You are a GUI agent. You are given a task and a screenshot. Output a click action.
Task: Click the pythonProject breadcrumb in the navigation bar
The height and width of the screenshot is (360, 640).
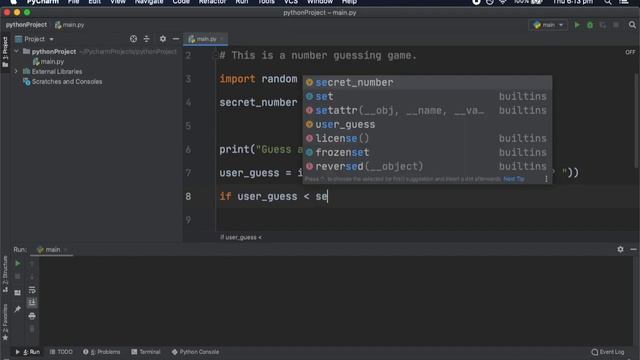[x=26, y=25]
